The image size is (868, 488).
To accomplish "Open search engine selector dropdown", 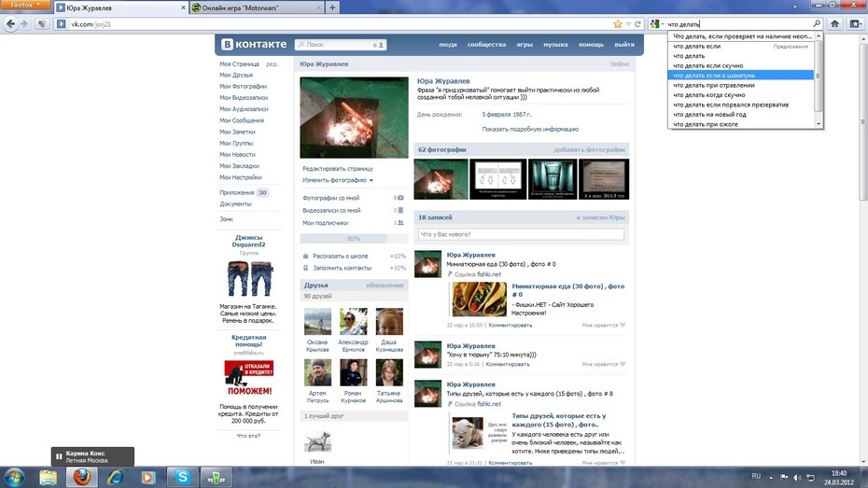I will coord(656,23).
